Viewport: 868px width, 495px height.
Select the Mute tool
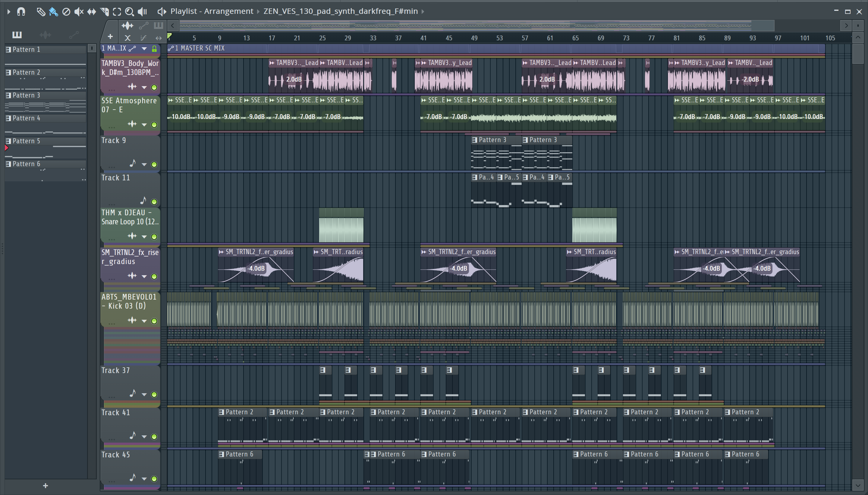79,11
